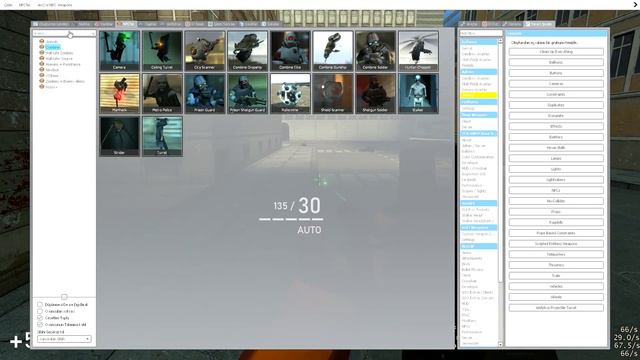Click the Cameras cleanup button
This screenshot has height=360, width=640.
click(556, 84)
